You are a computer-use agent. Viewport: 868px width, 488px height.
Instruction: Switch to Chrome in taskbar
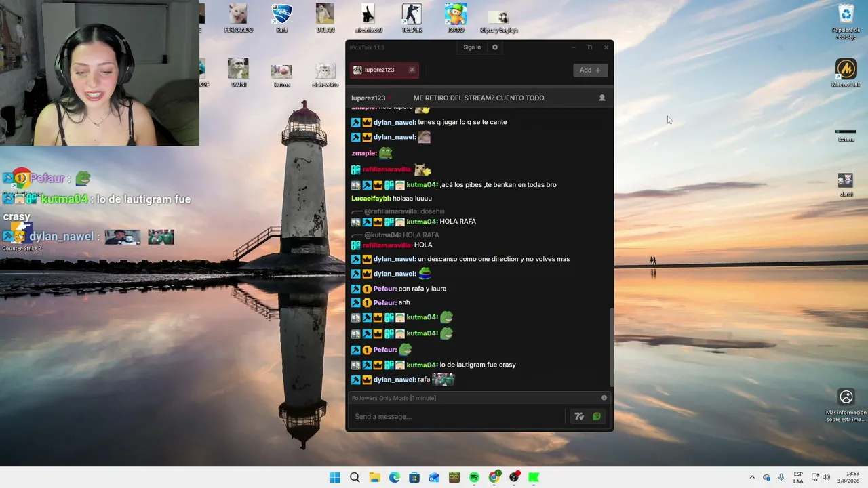(494, 477)
